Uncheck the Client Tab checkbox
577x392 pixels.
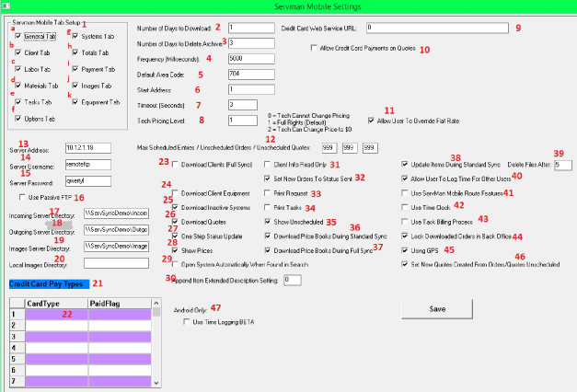[x=17, y=52]
